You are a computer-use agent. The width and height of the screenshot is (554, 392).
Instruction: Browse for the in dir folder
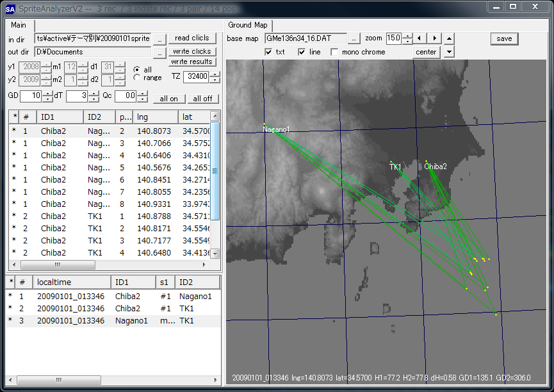coord(159,38)
